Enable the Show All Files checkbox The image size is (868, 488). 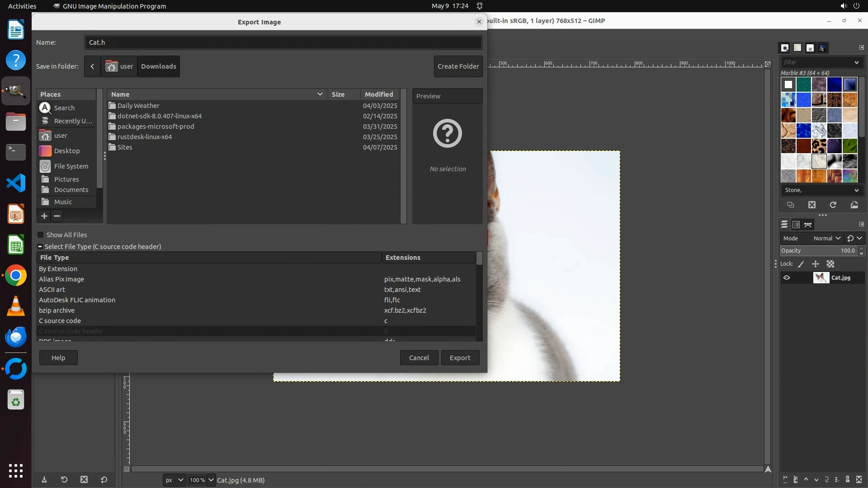click(x=41, y=235)
